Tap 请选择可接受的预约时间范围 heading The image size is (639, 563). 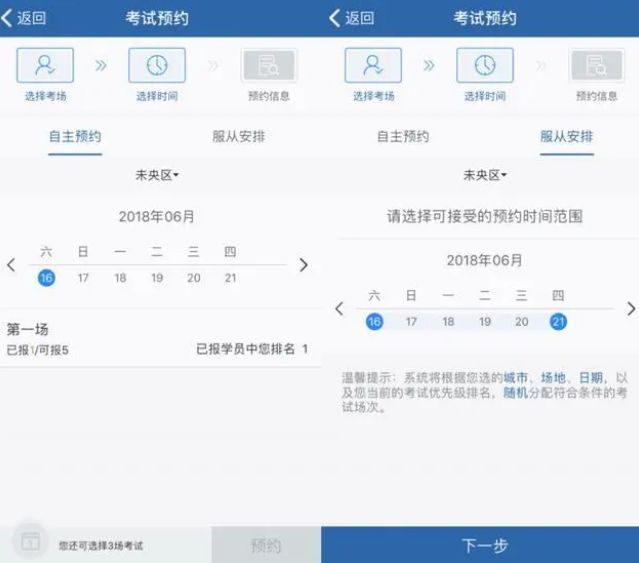coord(485,216)
